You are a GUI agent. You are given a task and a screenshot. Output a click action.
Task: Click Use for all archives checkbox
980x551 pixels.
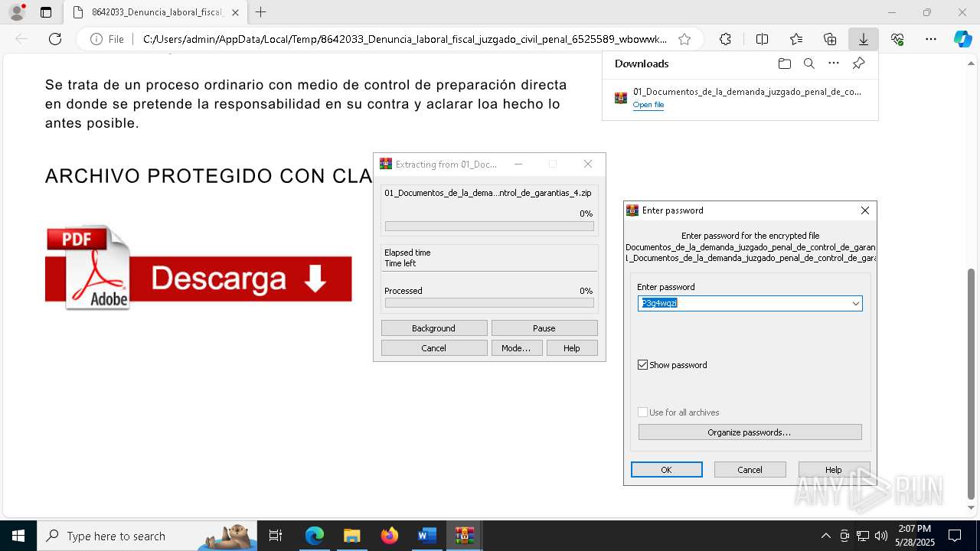pyautogui.click(x=643, y=412)
